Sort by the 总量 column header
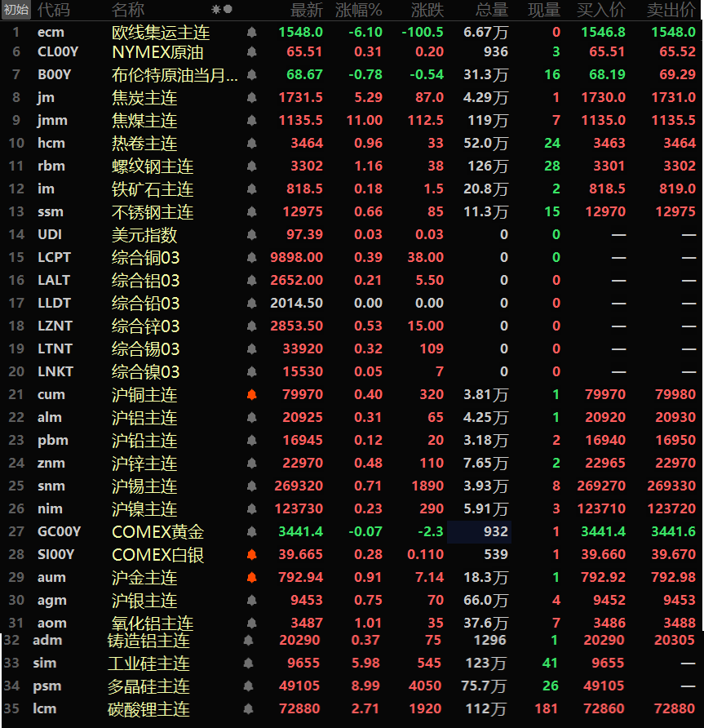This screenshot has width=704, height=728. tap(491, 10)
